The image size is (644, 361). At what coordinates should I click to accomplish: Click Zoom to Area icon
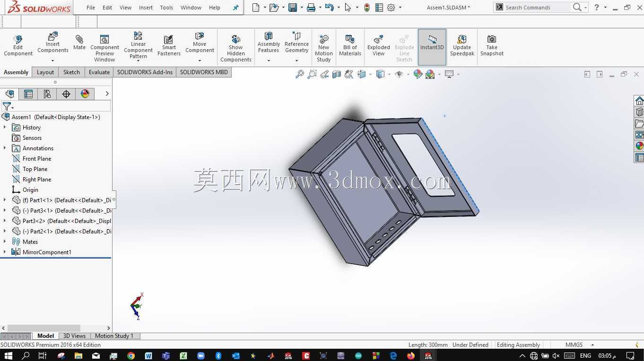(312, 74)
